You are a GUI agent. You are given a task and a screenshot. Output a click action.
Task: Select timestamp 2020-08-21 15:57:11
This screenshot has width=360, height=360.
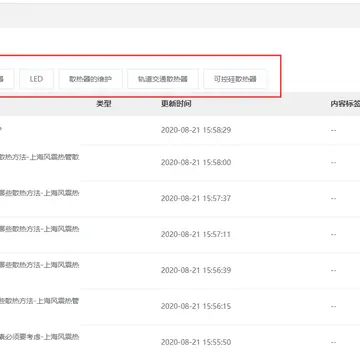point(196,234)
